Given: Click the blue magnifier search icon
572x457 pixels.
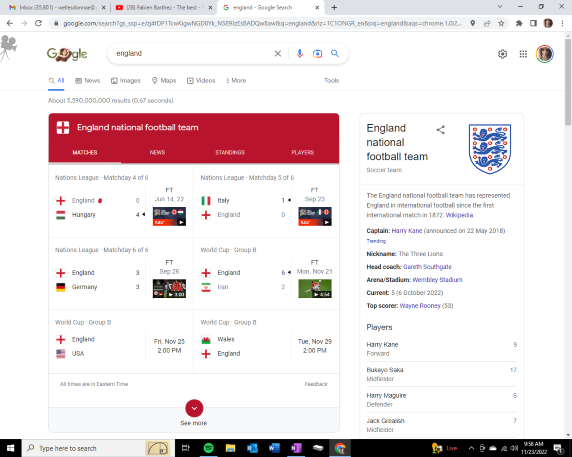Looking at the screenshot, I should 335,54.
